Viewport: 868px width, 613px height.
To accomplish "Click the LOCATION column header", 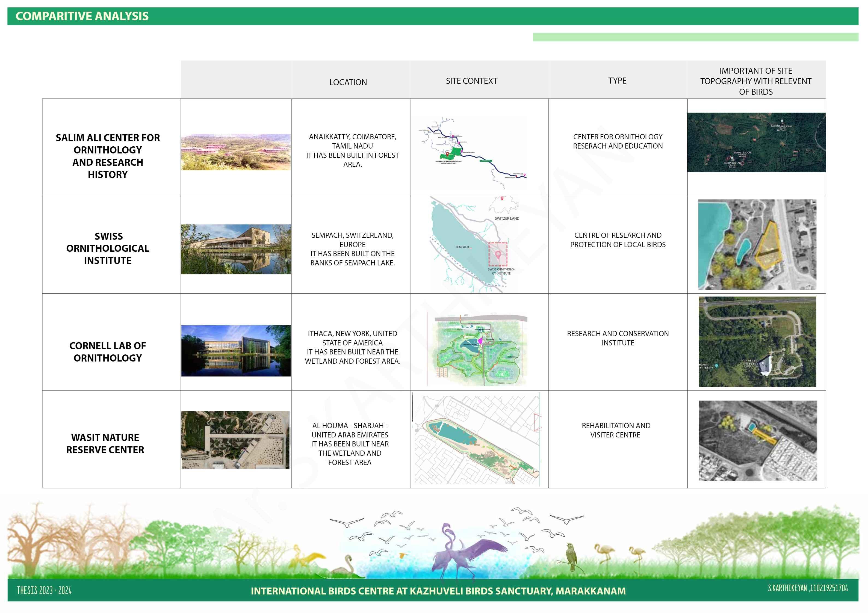I will tap(348, 82).
